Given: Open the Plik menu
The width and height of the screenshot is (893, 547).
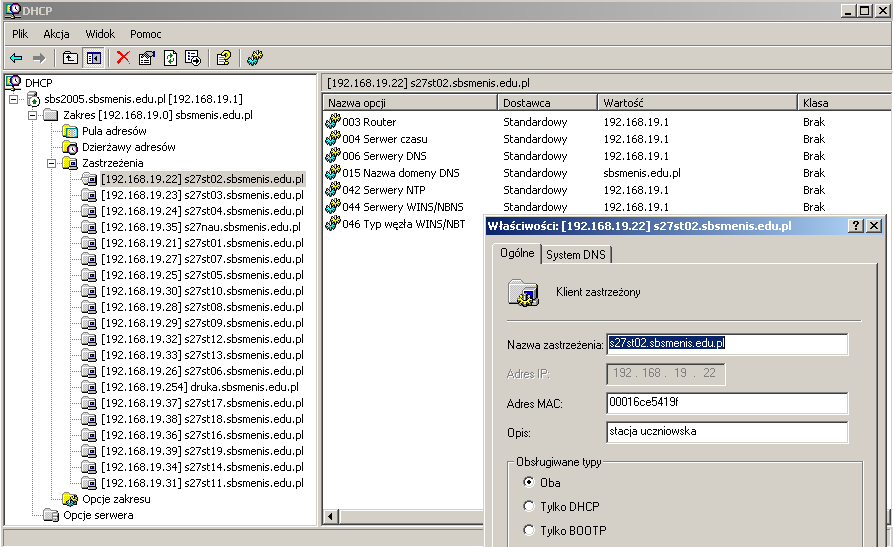Looking at the screenshot, I should click(x=20, y=34).
